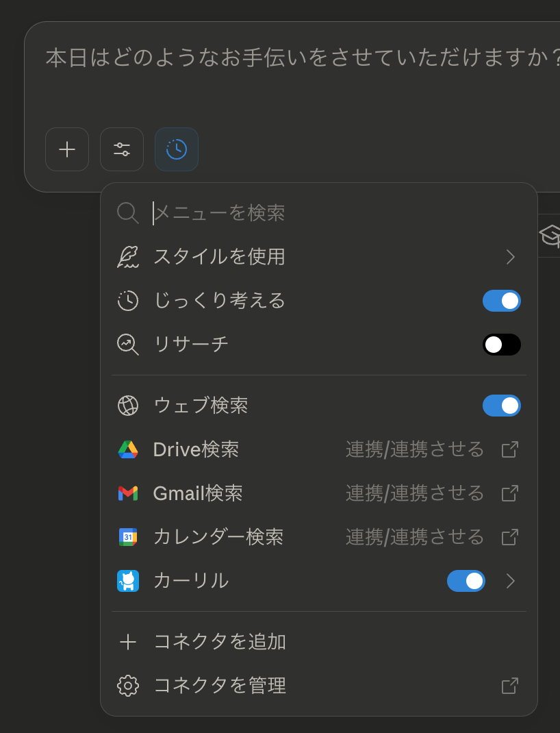The width and height of the screenshot is (560, 733).
Task: Disable the カーリル connector toggle
Action: 466,581
